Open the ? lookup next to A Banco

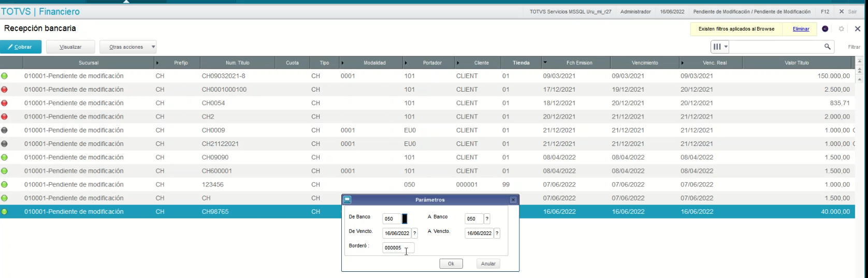click(x=487, y=219)
